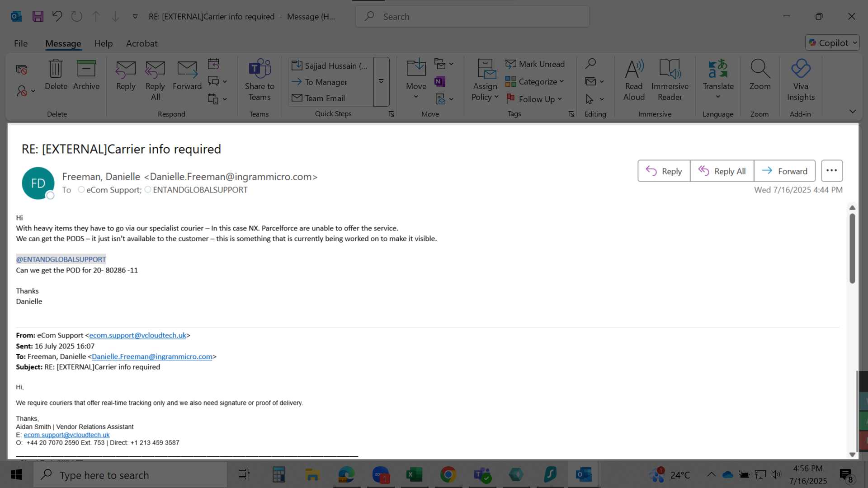Open File Explorer from the taskbar
868x488 pixels.
[312, 475]
